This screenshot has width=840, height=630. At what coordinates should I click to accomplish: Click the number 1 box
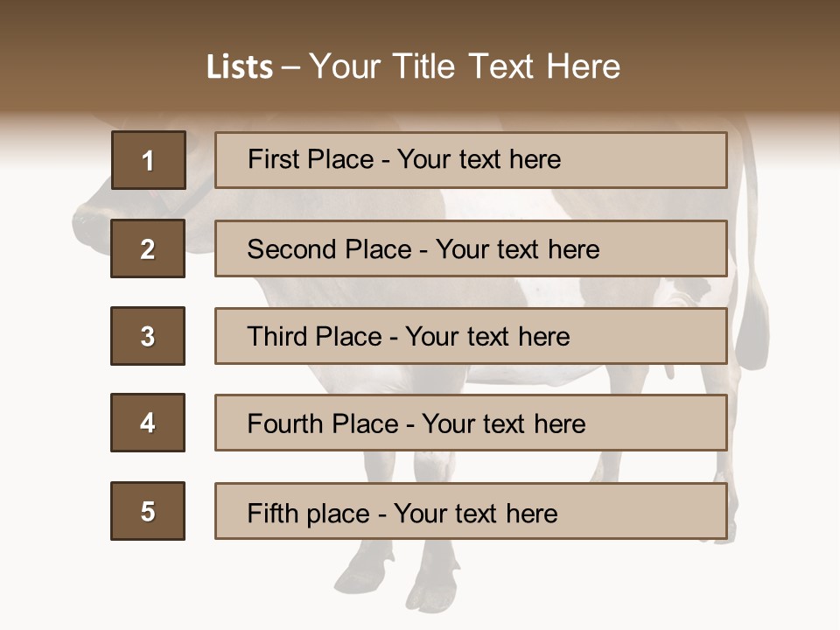click(149, 160)
